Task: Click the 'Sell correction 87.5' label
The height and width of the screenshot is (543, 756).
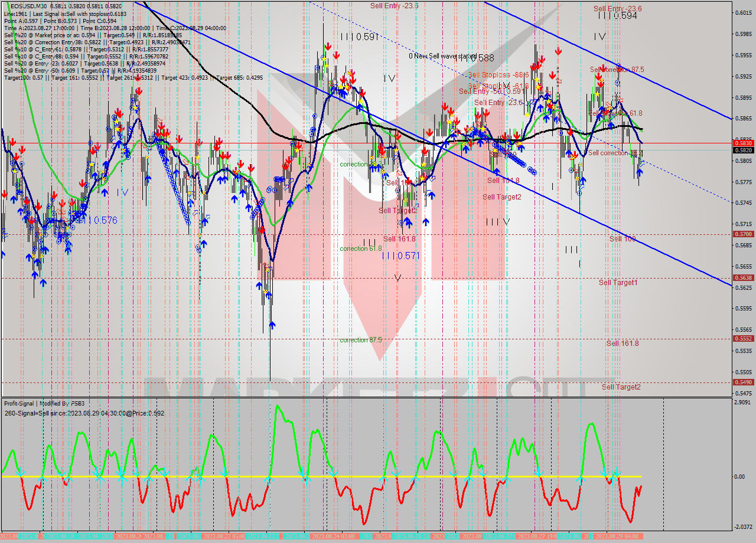Action: pyautogui.click(x=617, y=69)
